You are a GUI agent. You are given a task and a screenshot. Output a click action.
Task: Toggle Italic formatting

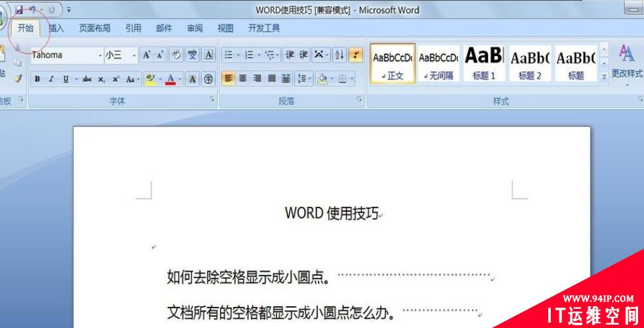point(52,79)
